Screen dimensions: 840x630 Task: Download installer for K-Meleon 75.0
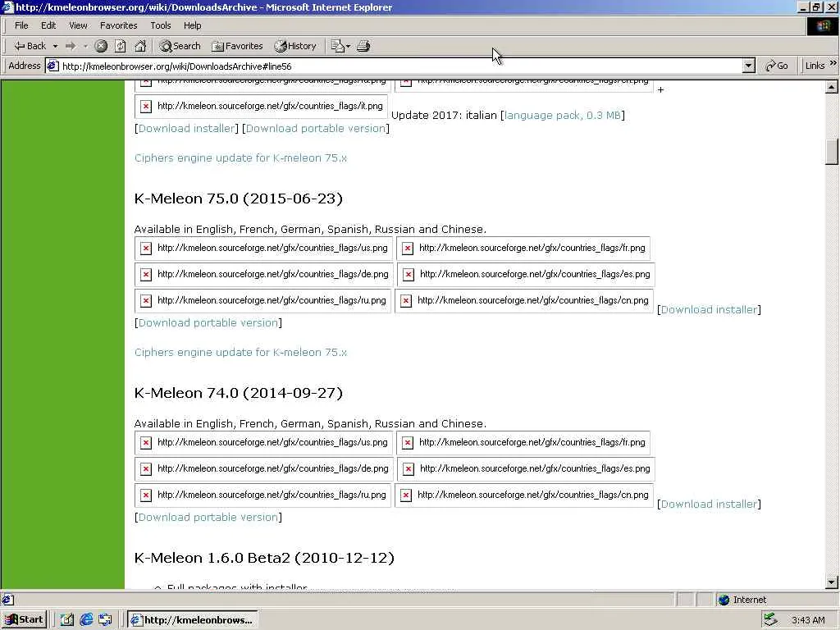pos(710,309)
